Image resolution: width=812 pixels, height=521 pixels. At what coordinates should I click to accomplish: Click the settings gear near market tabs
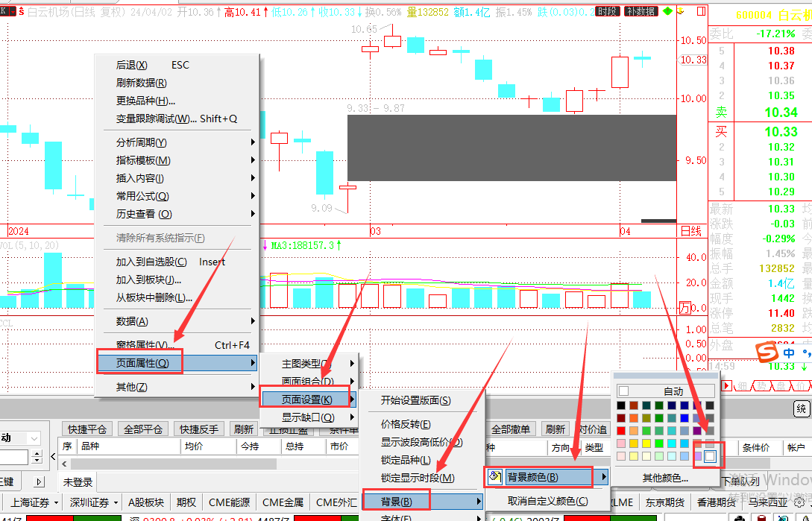(799, 502)
